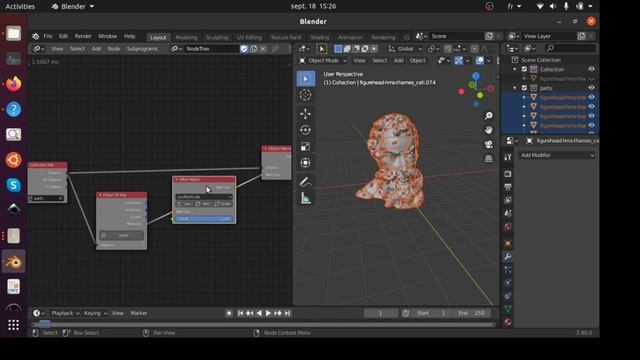Hide the Collection using its eye icon

point(591,69)
